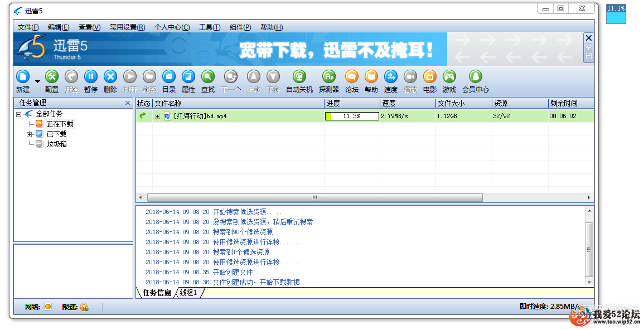Click the 新建 new task icon
The image size is (644, 330).
23,77
